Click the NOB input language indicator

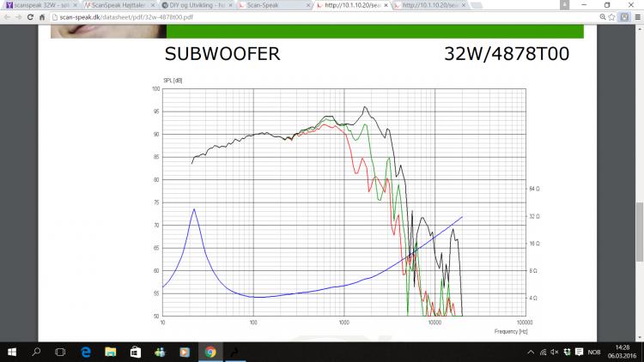click(x=594, y=353)
